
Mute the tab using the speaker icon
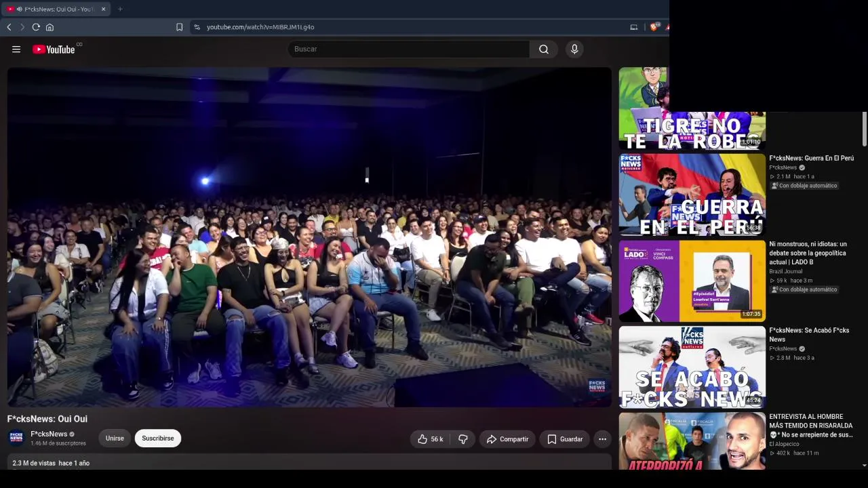pyautogui.click(x=19, y=9)
